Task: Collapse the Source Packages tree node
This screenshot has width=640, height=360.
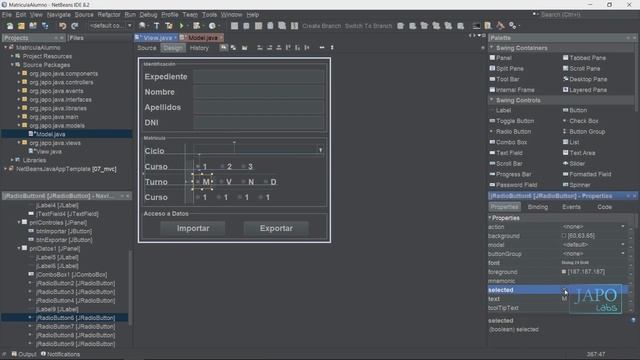Action: [12, 64]
